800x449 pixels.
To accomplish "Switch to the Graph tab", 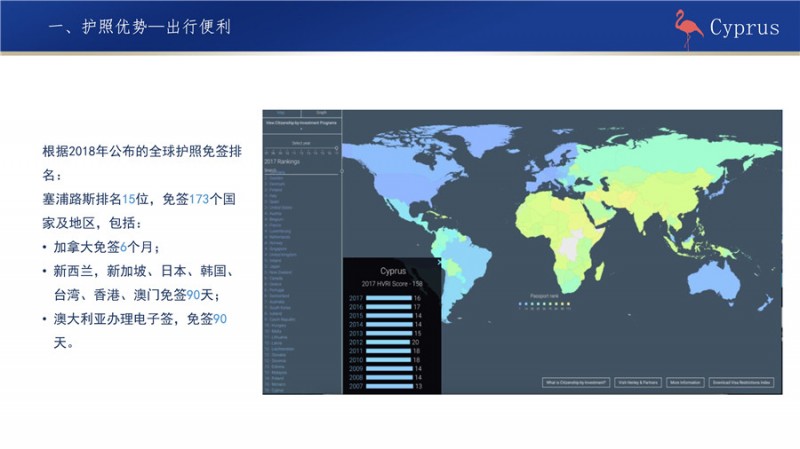I will (322, 113).
